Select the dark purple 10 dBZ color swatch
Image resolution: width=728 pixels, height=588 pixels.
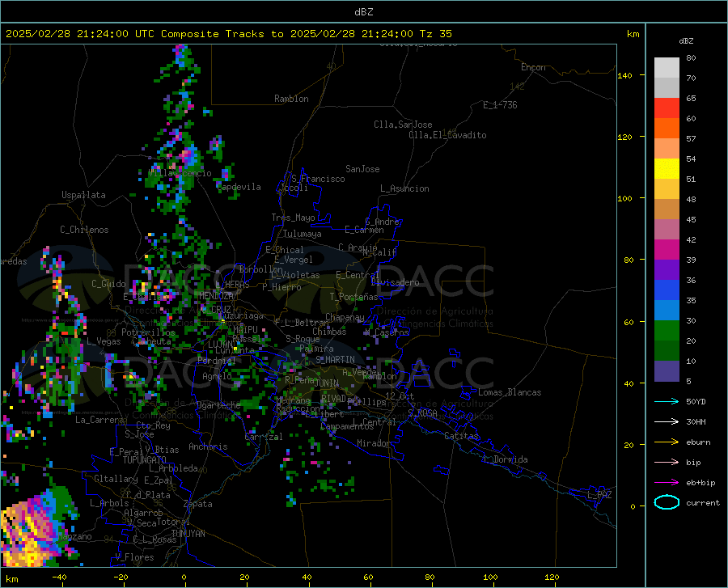click(667, 371)
